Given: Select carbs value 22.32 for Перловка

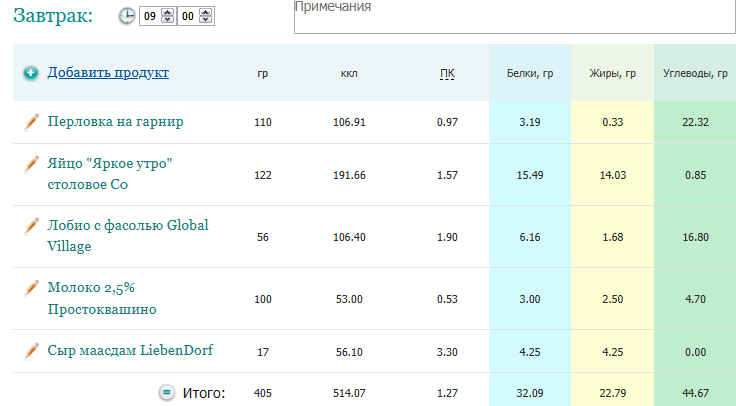Looking at the screenshot, I should [x=695, y=123].
